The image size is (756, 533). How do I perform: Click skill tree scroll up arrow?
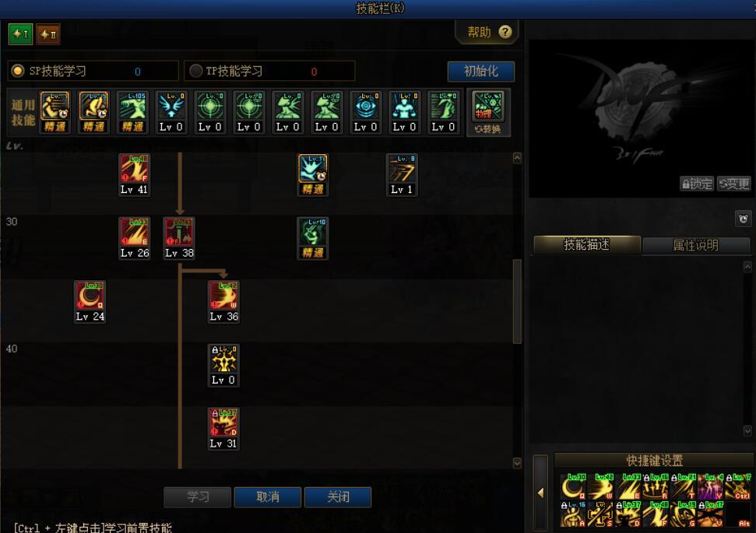point(517,158)
